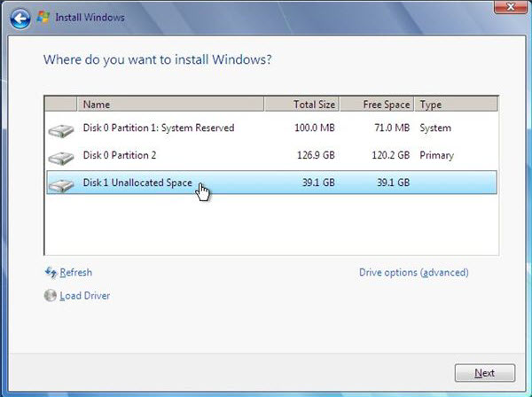Click the Install Windows title text

(x=90, y=18)
